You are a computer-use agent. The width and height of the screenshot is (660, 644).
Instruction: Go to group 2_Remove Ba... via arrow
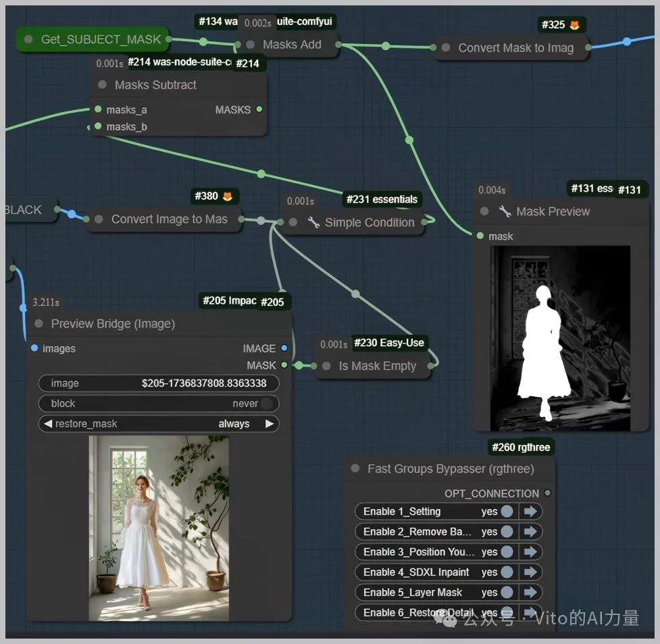click(530, 531)
